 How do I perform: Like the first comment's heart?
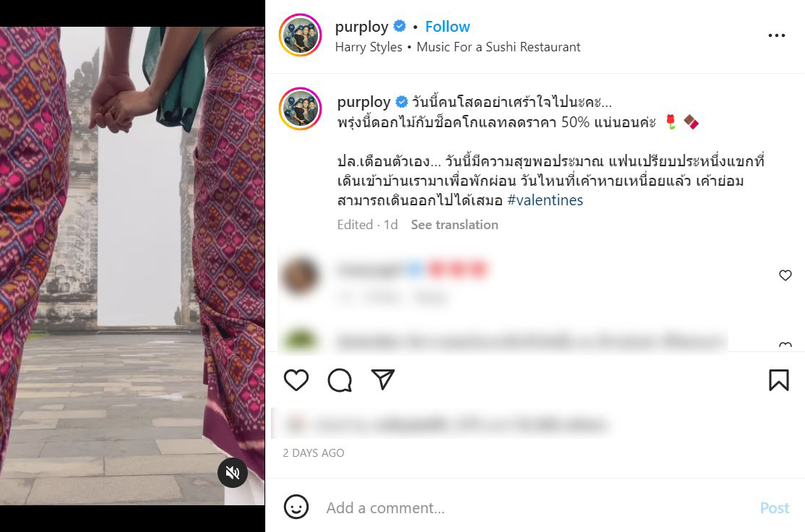785,275
